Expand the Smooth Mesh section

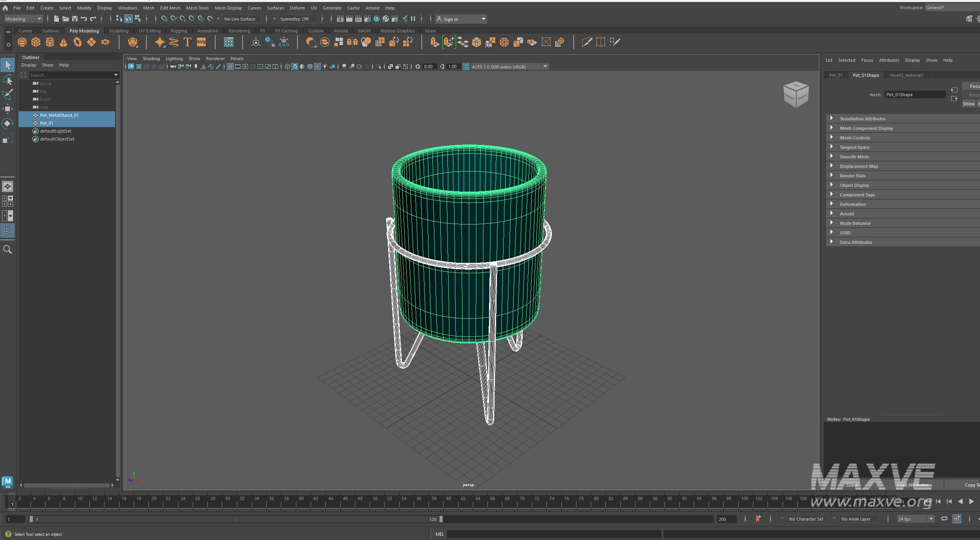(x=854, y=157)
